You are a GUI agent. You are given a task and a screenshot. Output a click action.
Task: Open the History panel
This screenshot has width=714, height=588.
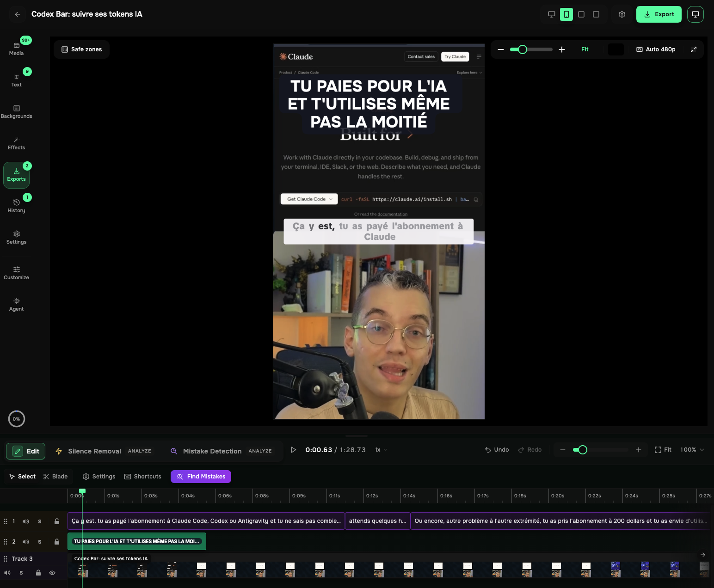click(x=16, y=206)
